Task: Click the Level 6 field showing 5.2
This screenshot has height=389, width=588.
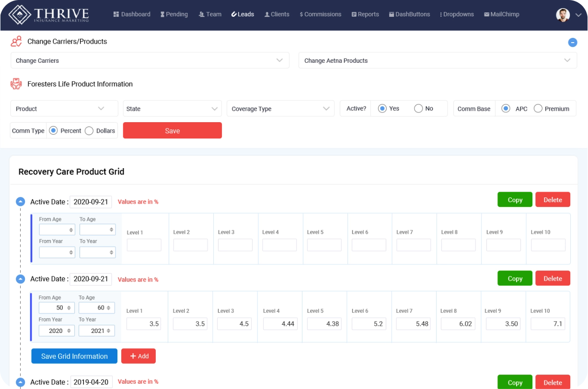Action: click(x=369, y=324)
